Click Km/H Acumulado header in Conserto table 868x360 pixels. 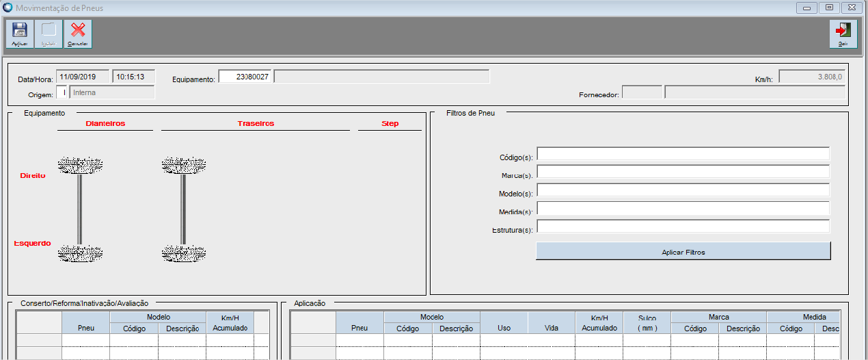[x=230, y=323]
